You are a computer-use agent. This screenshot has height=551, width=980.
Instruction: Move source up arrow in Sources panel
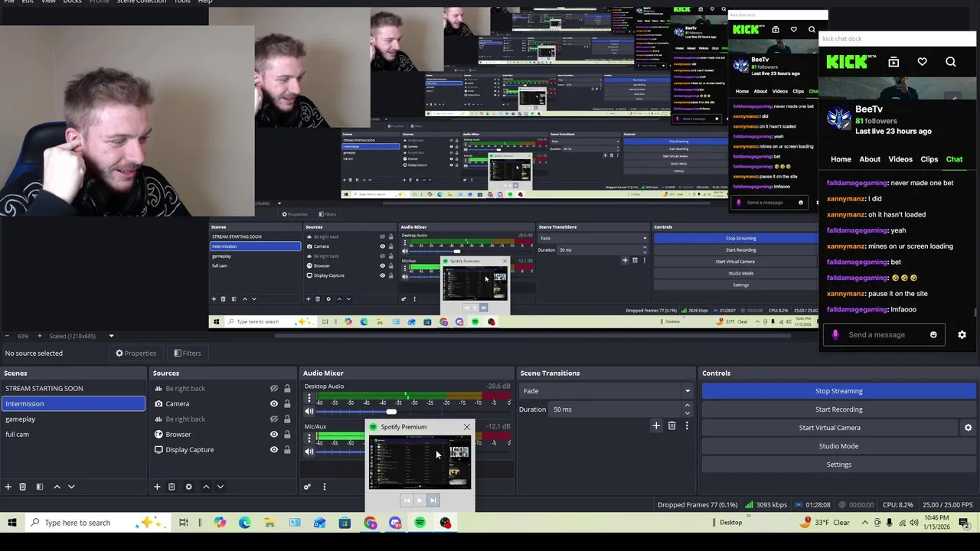coord(205,487)
